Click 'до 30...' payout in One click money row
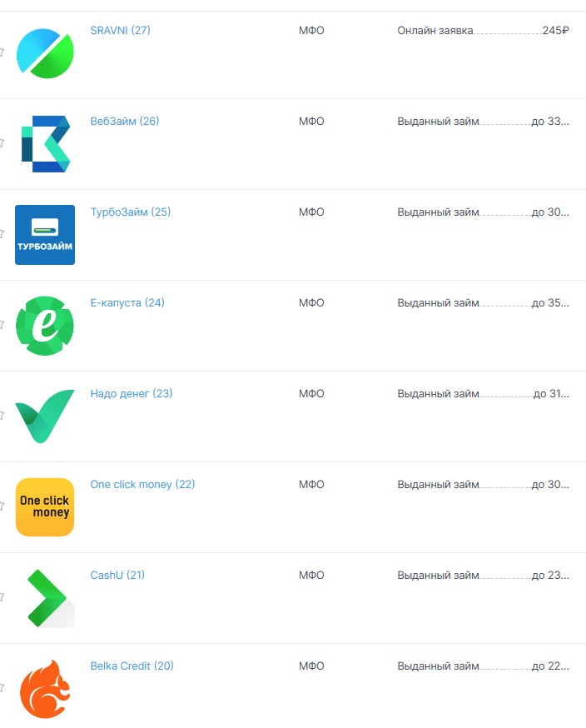 point(550,484)
